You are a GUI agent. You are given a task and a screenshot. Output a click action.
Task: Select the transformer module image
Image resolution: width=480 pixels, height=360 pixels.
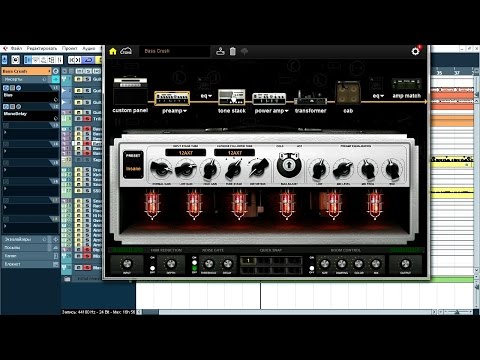click(310, 98)
